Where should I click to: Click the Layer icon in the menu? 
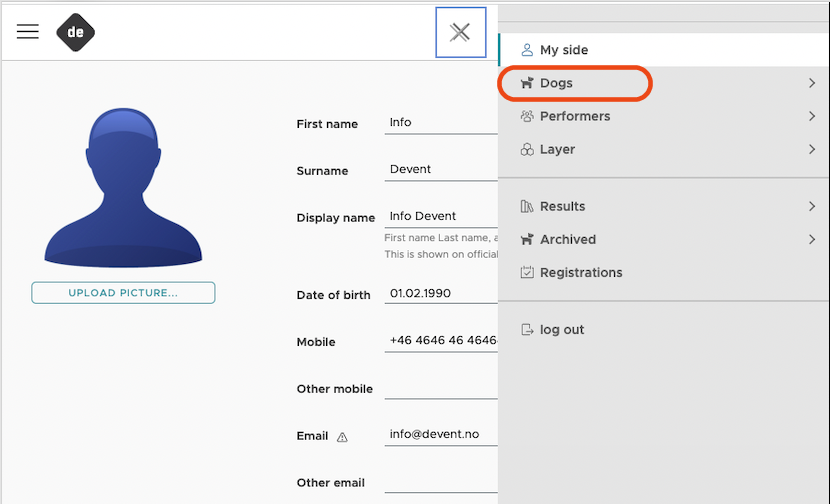(x=527, y=150)
